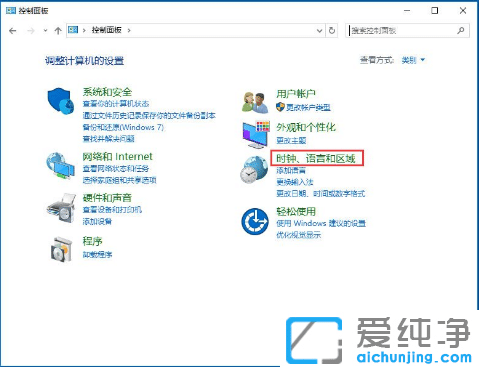
Task: Open 备份和还原(Windows 7) link
Action: (x=123, y=127)
